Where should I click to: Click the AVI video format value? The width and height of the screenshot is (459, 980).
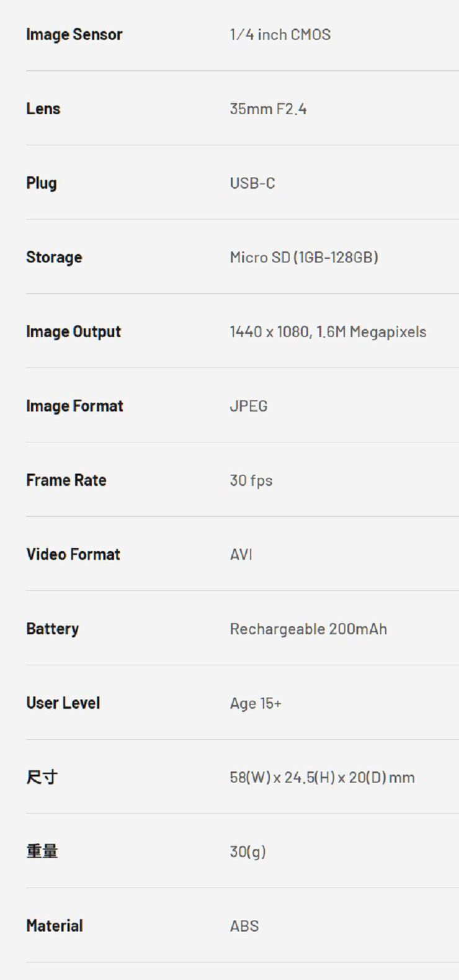click(241, 554)
